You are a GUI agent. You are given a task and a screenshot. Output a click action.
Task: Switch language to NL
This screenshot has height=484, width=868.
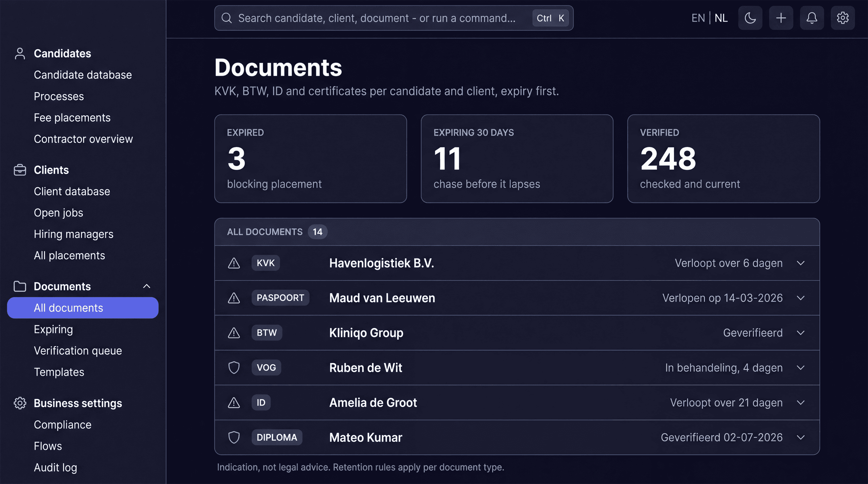721,18
